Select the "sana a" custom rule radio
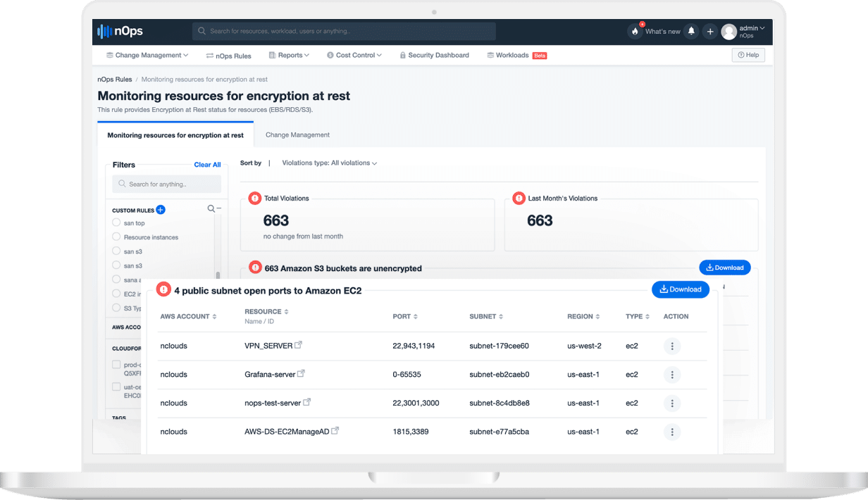This screenshot has height=500, width=868. point(116,279)
